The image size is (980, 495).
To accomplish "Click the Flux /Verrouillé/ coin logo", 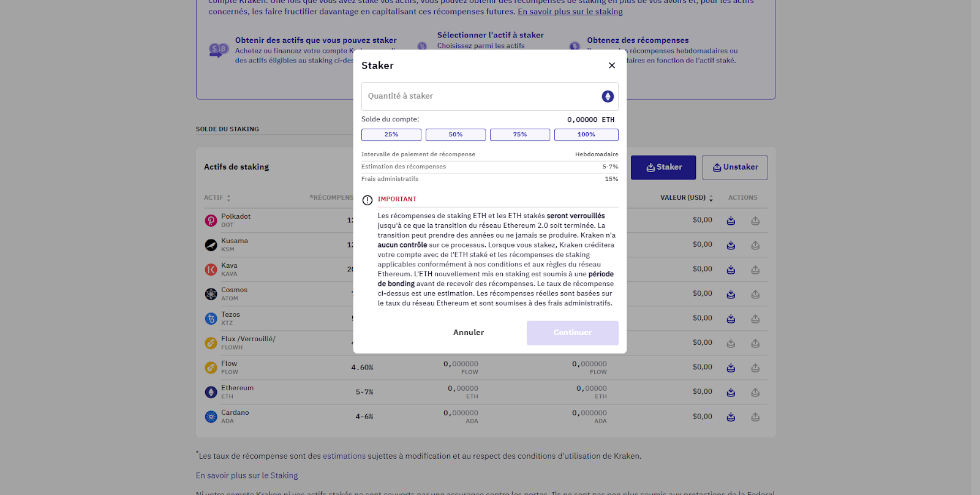I will (211, 343).
